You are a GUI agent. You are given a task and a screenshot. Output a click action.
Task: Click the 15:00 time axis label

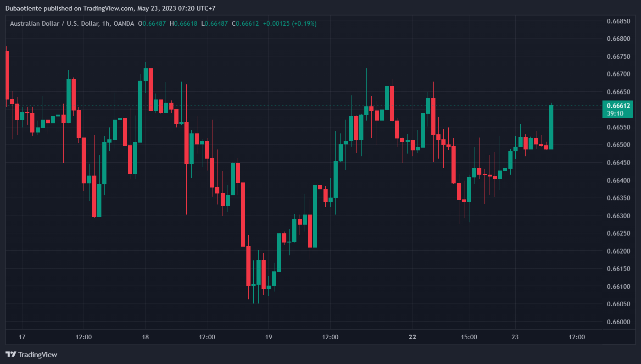[x=469, y=337]
